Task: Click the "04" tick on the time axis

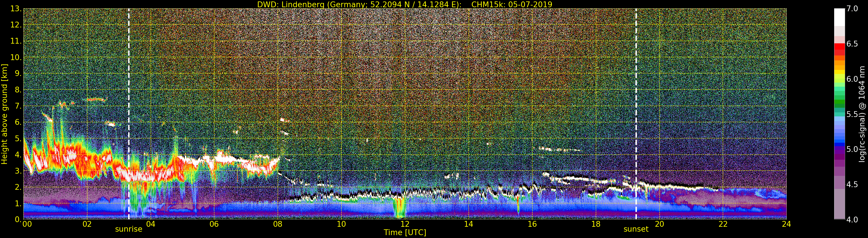Action: 151,224
